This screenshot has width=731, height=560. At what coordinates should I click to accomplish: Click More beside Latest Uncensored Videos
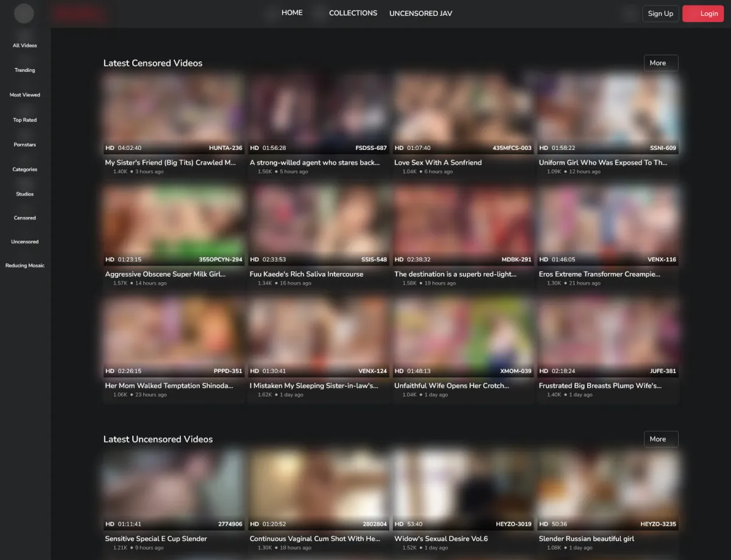pyautogui.click(x=660, y=439)
